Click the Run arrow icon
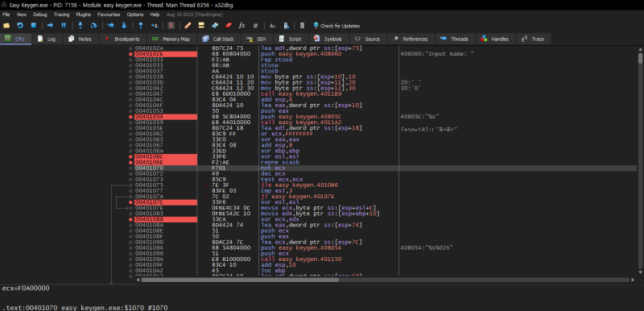 click(x=50, y=26)
